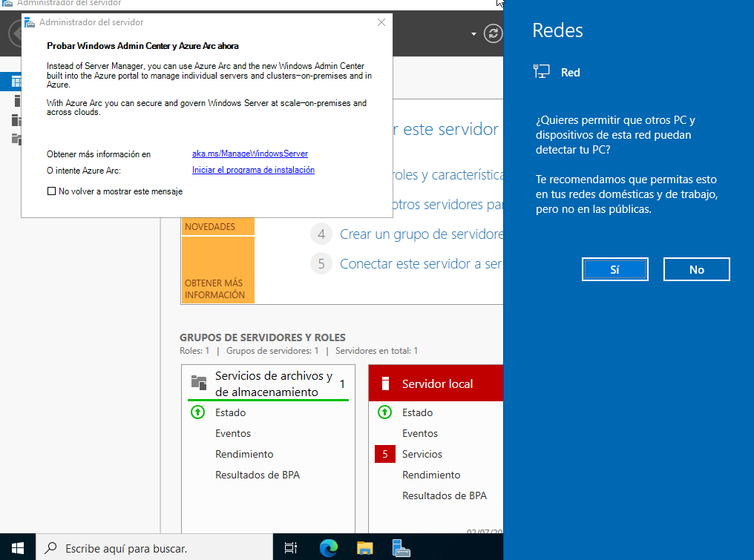Click Sí in the Redes panel

click(x=615, y=269)
